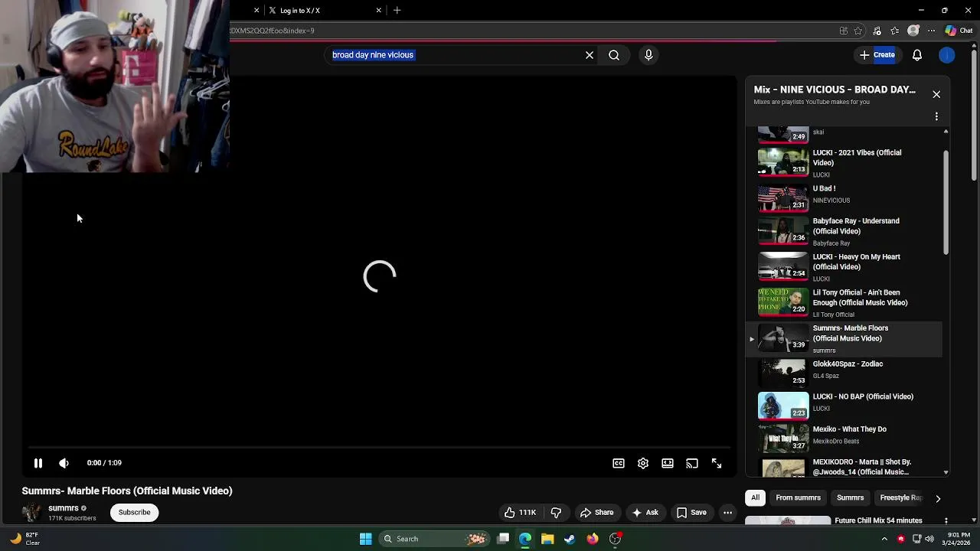Open taskbar weather widget 82°F
This screenshot has height=551, width=980.
(24, 539)
